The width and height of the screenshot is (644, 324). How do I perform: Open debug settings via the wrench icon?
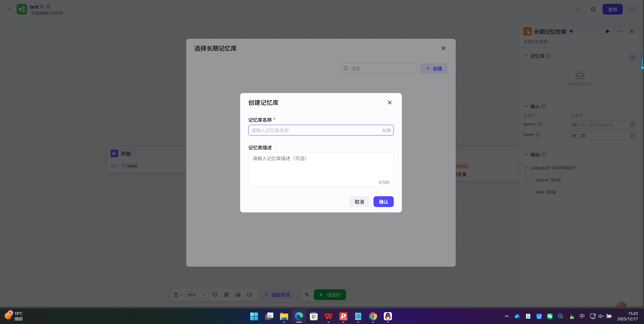(x=307, y=295)
